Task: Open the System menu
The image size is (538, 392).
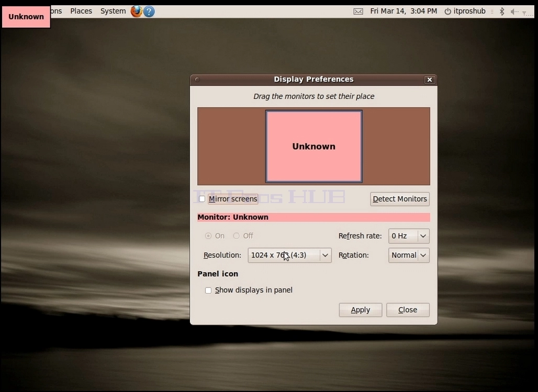Action: point(113,11)
